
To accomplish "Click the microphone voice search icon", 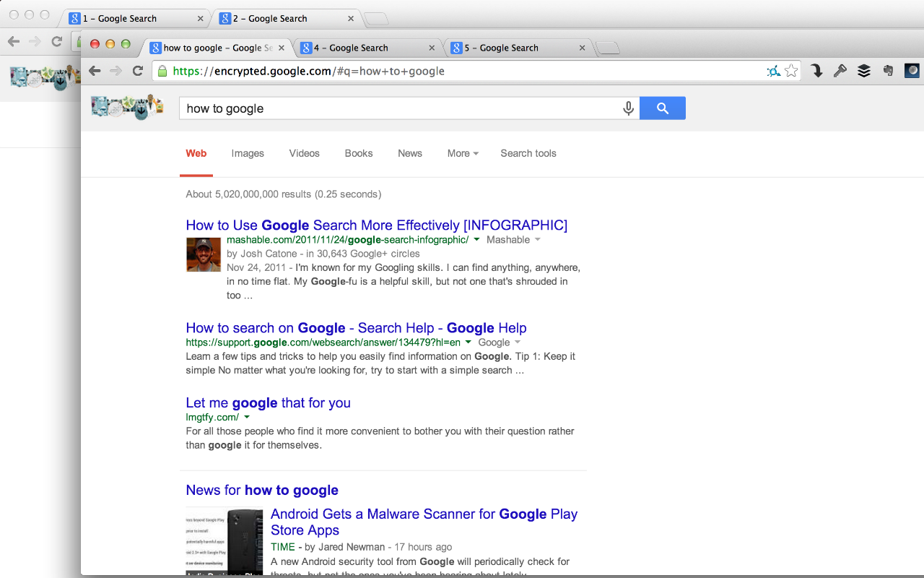I will [x=628, y=108].
